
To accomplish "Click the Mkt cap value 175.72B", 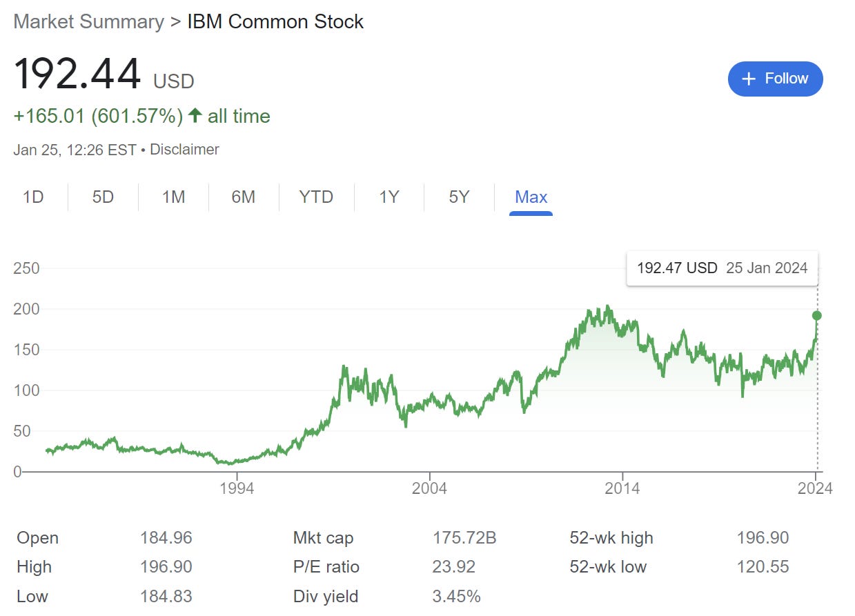I will [x=464, y=538].
